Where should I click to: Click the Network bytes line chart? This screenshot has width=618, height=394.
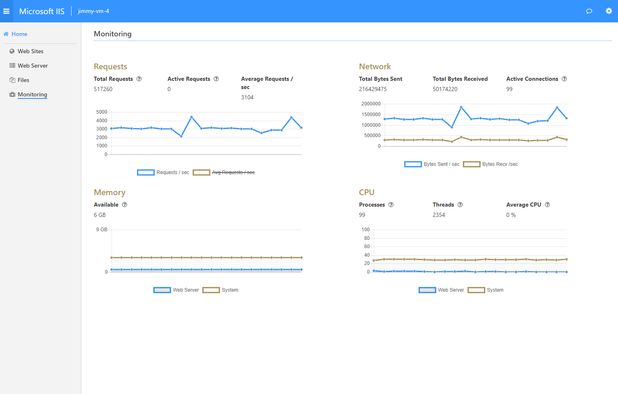(x=464, y=125)
